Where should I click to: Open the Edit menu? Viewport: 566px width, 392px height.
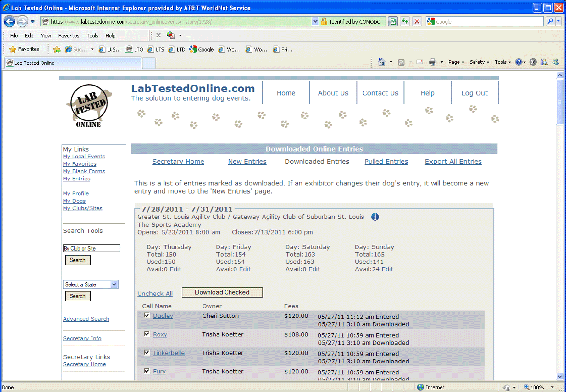(29, 36)
